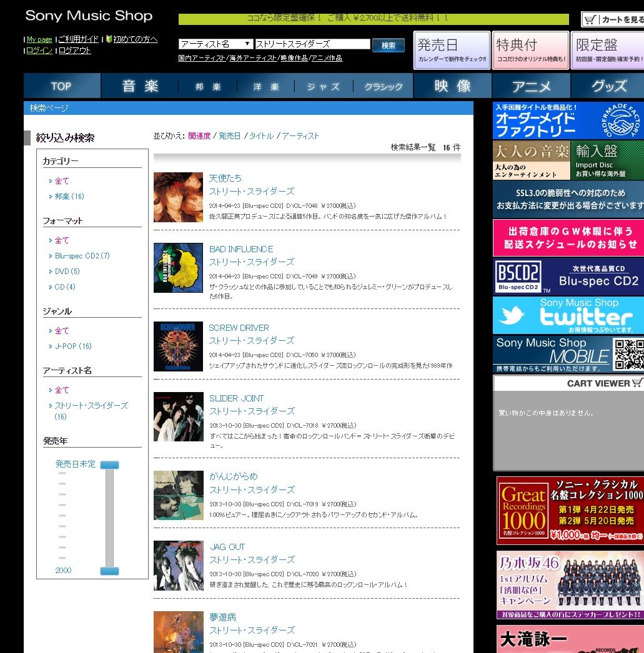Screen dimensions: 644x653
Task: Click the ログアウト link
Action: coord(74,51)
